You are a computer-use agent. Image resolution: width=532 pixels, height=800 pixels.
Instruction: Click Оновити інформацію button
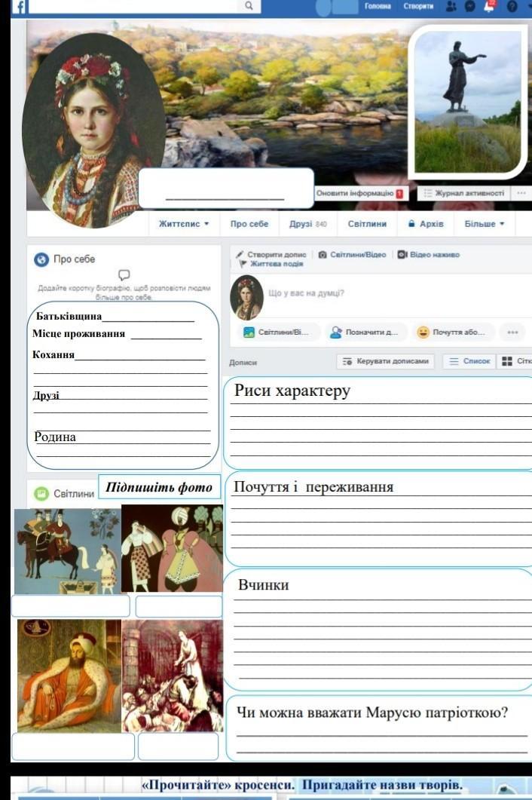[x=359, y=193]
